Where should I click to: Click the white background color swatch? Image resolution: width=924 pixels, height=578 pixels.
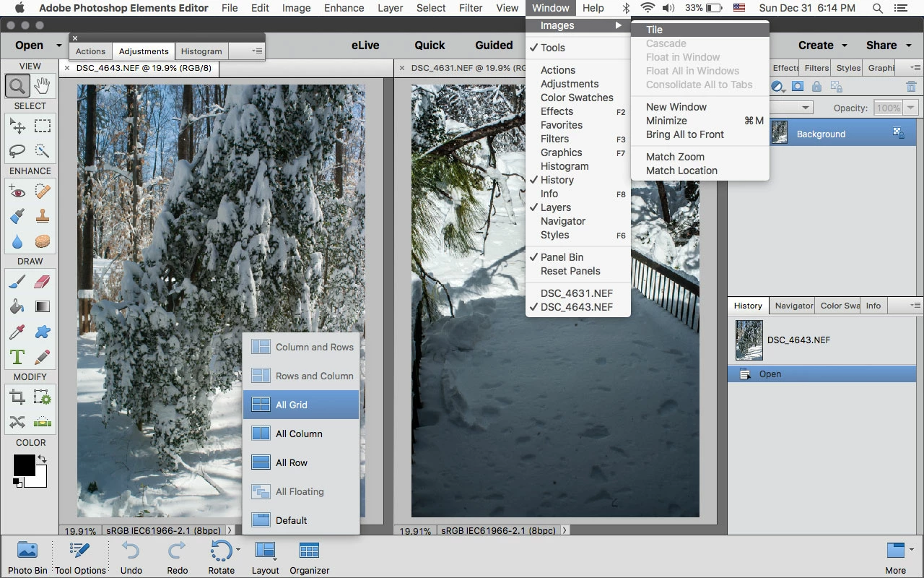[x=40, y=480]
